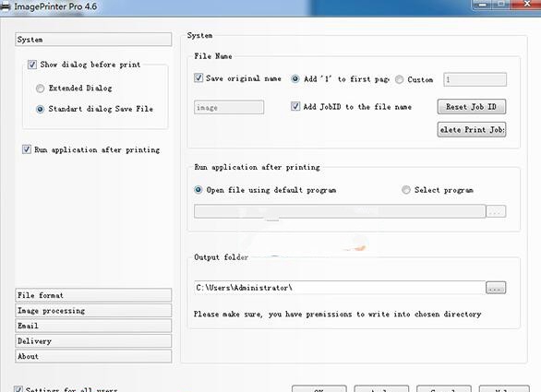Toggle Save original name checkbox
Viewport: 541px width, 392px height.
point(198,77)
